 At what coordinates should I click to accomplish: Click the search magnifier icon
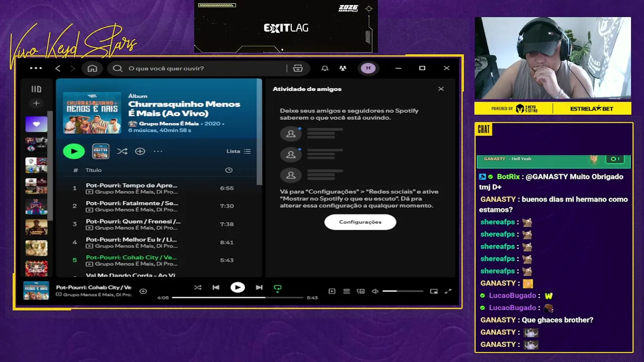pos(118,68)
